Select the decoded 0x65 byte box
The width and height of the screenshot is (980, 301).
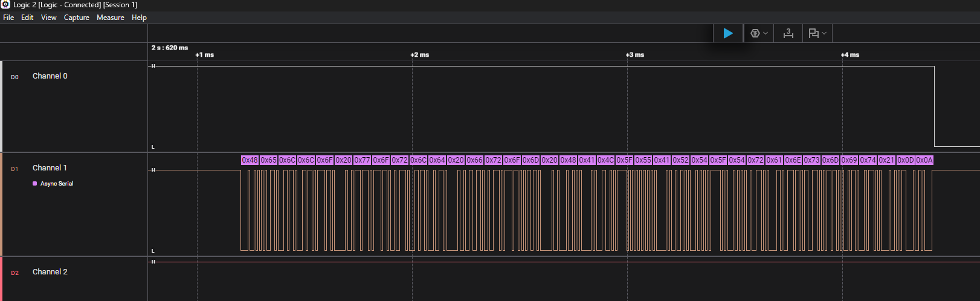point(269,160)
